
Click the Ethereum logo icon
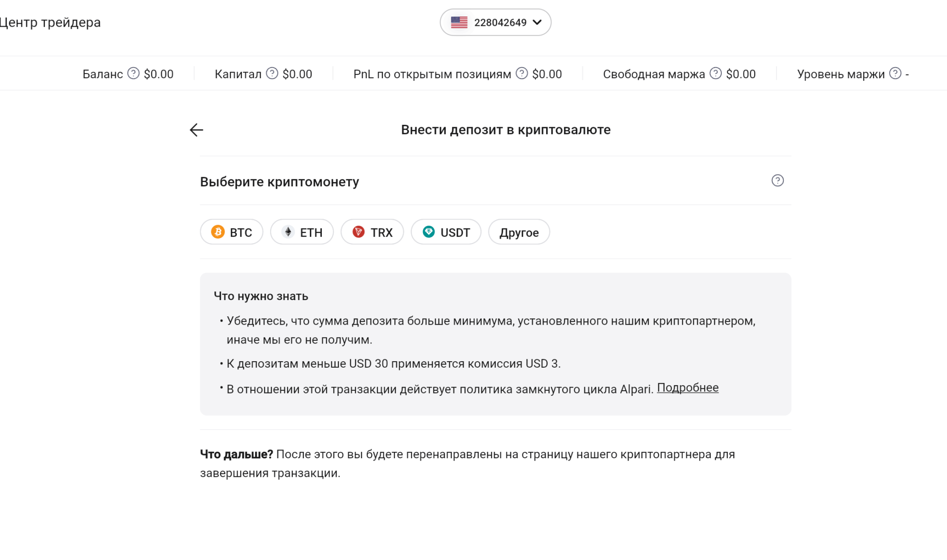[x=288, y=232]
